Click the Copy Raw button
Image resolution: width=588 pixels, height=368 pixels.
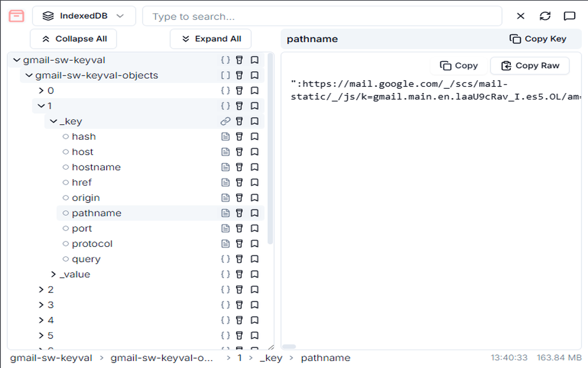pyautogui.click(x=530, y=65)
